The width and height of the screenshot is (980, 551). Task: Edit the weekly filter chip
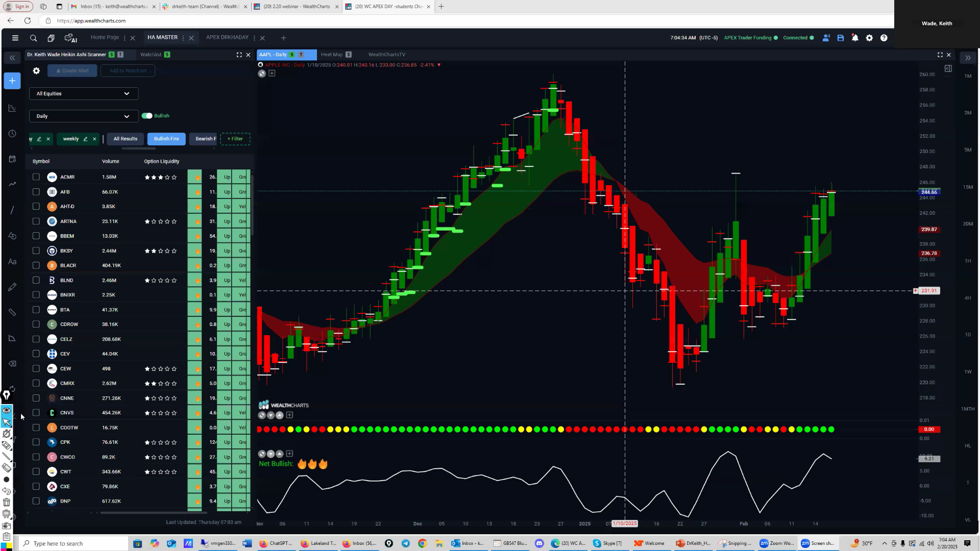click(x=85, y=139)
